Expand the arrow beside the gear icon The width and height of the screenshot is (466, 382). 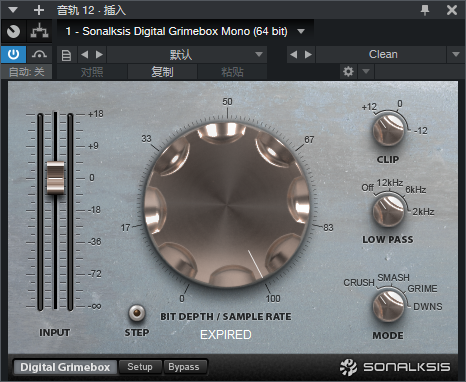coord(366,72)
